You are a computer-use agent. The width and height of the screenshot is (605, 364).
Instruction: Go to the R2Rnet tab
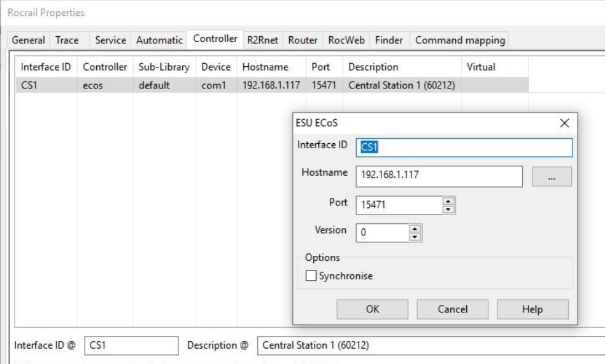[264, 41]
